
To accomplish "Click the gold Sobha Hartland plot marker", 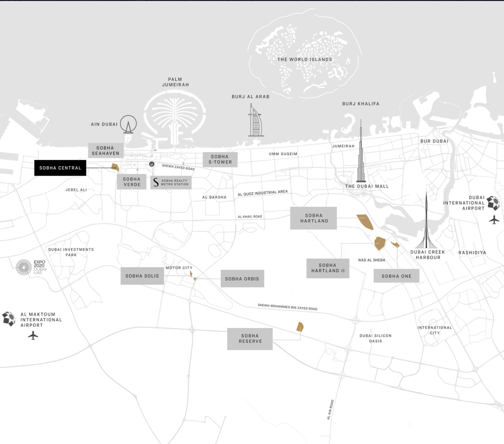I will pyautogui.click(x=365, y=222).
